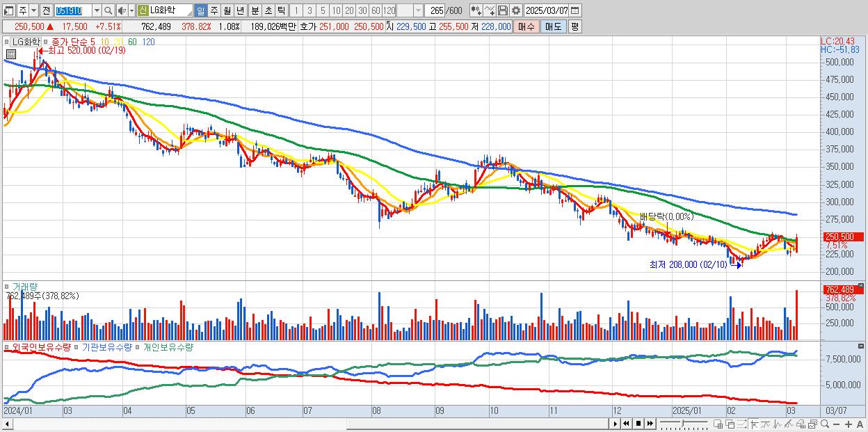868x432 pixels.
Task: Switch to 월 monthly chart period
Action: [x=227, y=10]
